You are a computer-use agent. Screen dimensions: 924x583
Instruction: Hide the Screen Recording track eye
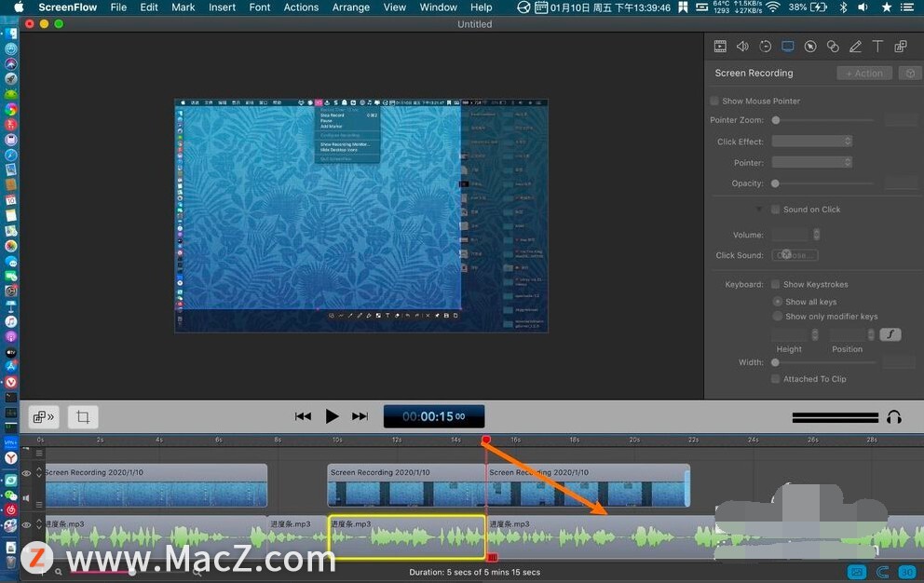tap(26, 473)
